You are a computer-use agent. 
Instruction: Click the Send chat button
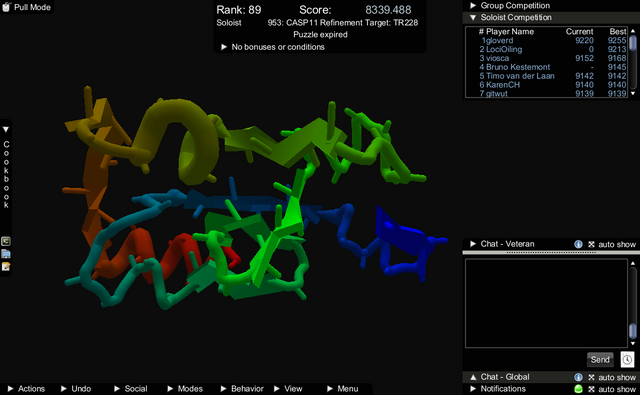[x=600, y=359]
